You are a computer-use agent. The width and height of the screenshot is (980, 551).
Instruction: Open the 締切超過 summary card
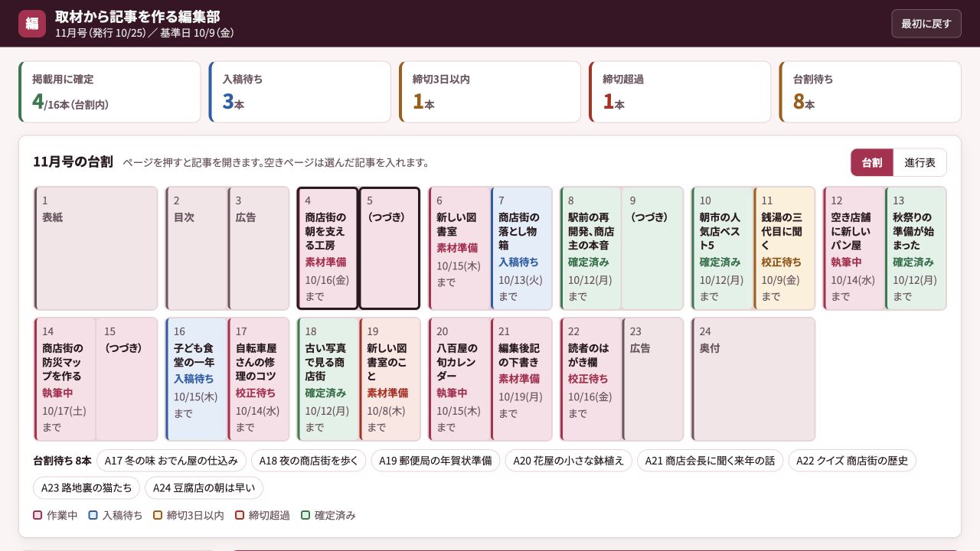(x=680, y=92)
